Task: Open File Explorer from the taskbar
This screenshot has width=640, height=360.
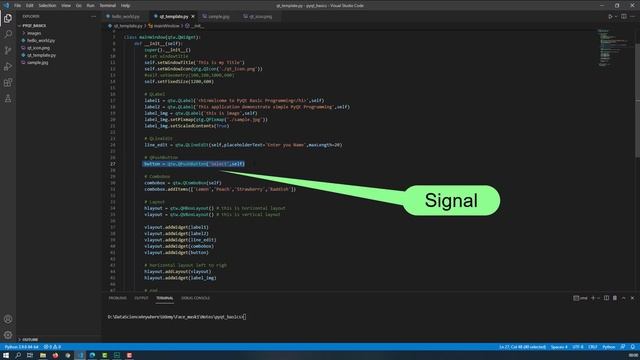Action: (42, 356)
